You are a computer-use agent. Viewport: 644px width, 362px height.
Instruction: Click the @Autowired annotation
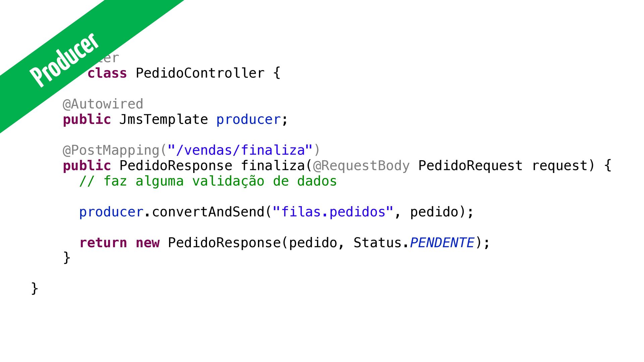click(x=103, y=104)
